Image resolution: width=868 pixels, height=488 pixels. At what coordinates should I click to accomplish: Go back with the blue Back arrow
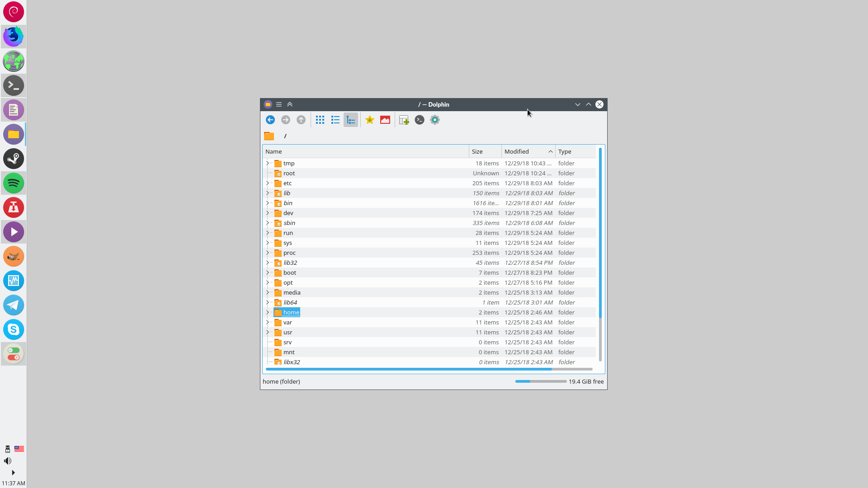270,120
